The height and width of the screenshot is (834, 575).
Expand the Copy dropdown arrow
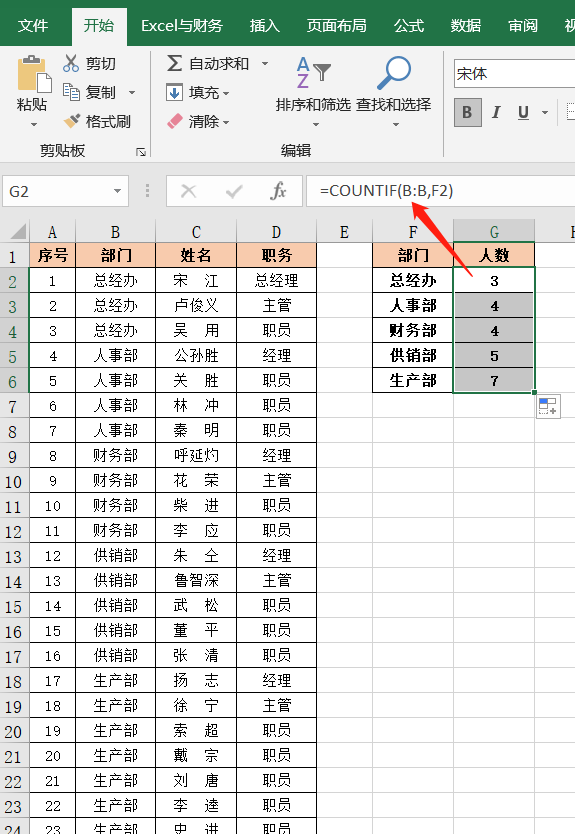tap(132, 93)
